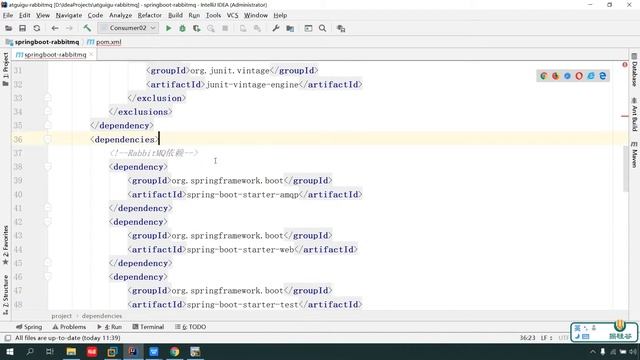
Task: Start debugging with the green bug icon
Action: tap(182, 28)
